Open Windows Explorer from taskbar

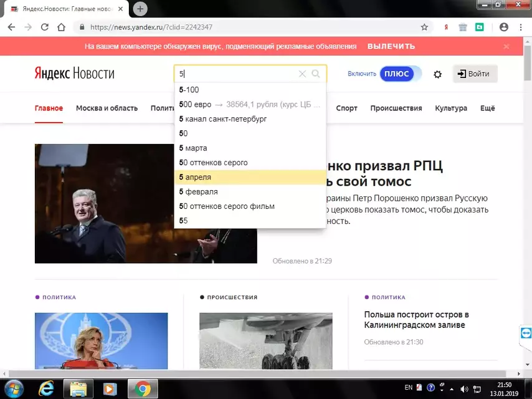coord(78,389)
